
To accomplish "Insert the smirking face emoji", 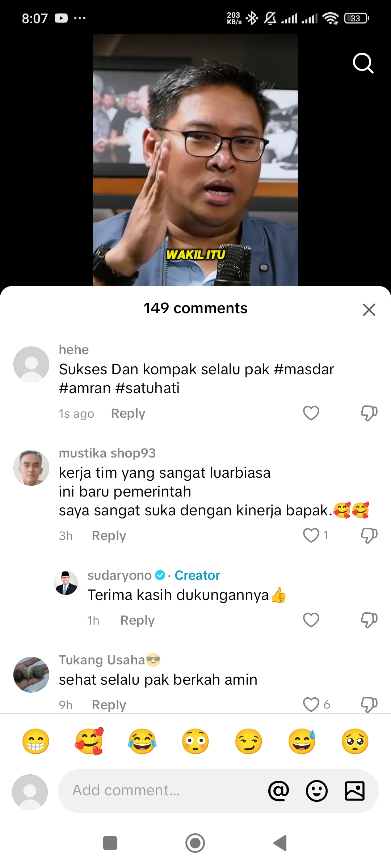I will pyautogui.click(x=248, y=741).
